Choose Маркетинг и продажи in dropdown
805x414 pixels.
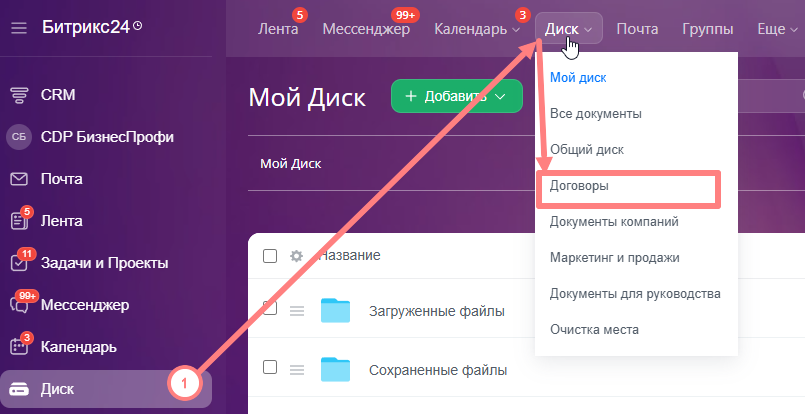coord(615,257)
